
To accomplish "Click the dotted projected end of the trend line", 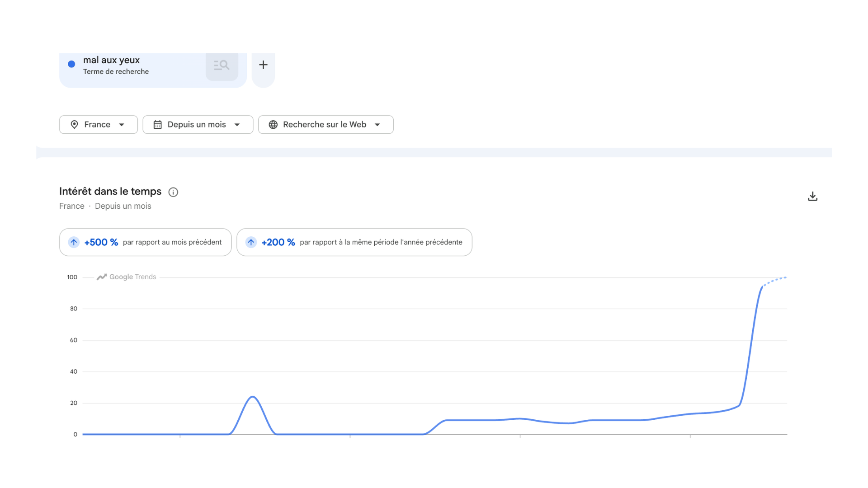I will tap(775, 281).
